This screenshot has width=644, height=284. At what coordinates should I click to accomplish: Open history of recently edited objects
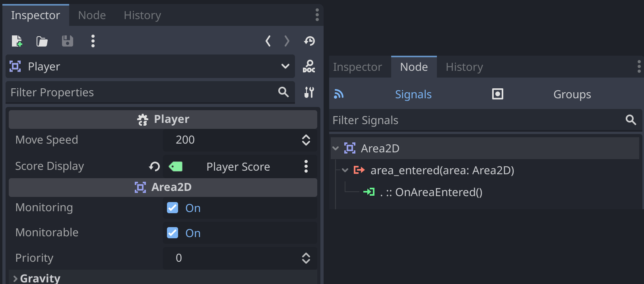(309, 41)
